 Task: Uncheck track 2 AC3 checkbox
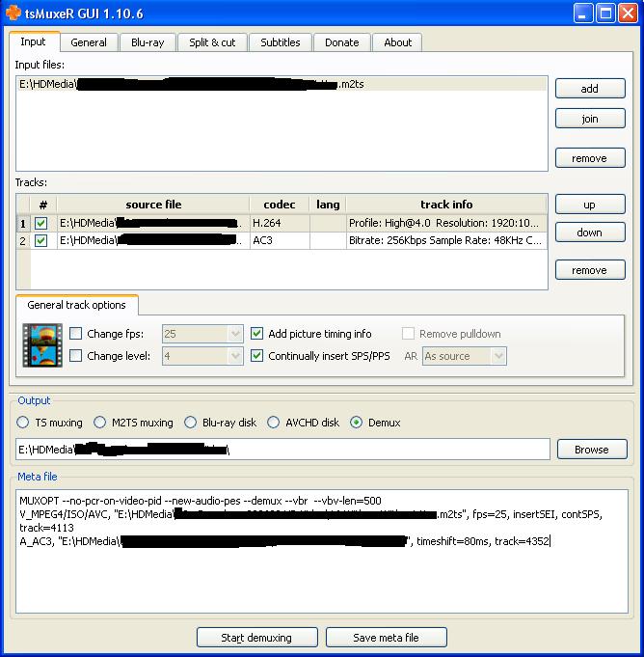coord(41,241)
